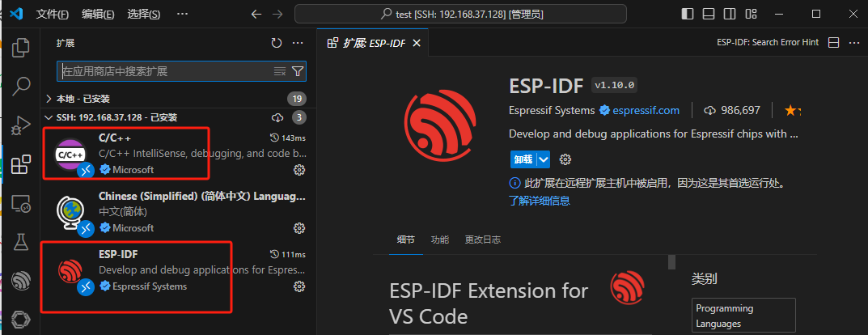Click the star rating of ESP-IDF
Viewport: 868px width, 335px height.
coord(792,110)
